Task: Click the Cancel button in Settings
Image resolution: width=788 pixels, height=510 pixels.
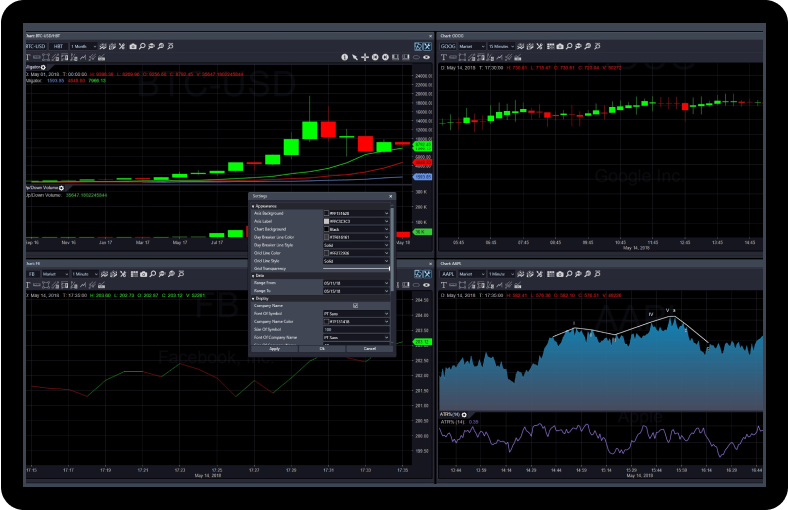Action: (369, 348)
